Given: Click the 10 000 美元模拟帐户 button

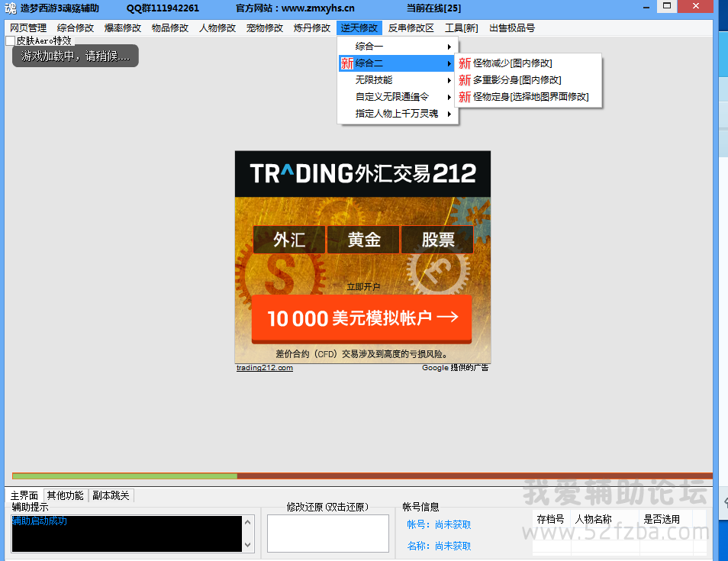Looking at the screenshot, I should pyautogui.click(x=362, y=318).
